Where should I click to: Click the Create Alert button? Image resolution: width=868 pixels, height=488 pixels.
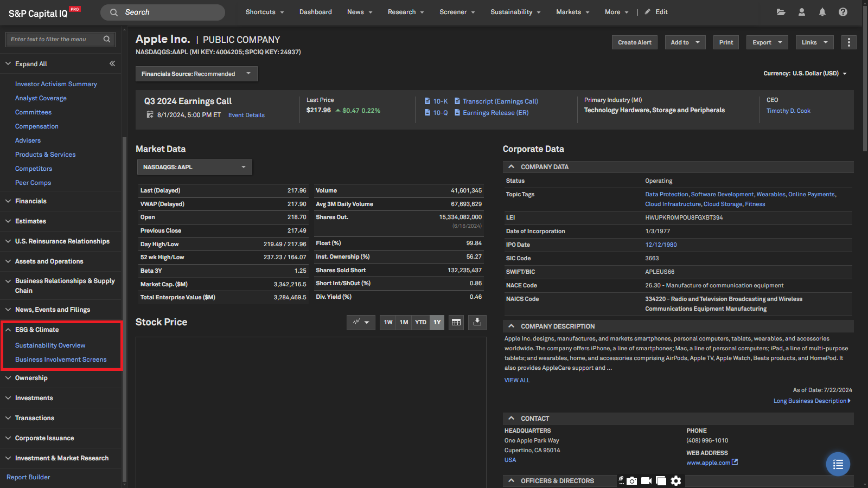tap(634, 42)
